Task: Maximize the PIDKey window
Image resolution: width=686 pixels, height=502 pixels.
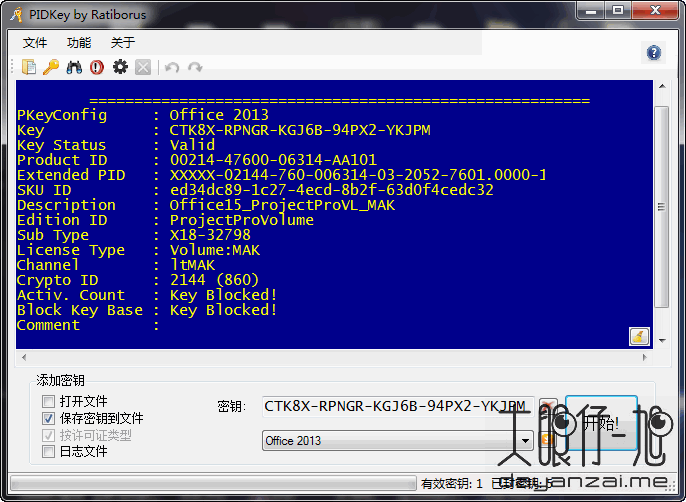Action: coord(618,11)
